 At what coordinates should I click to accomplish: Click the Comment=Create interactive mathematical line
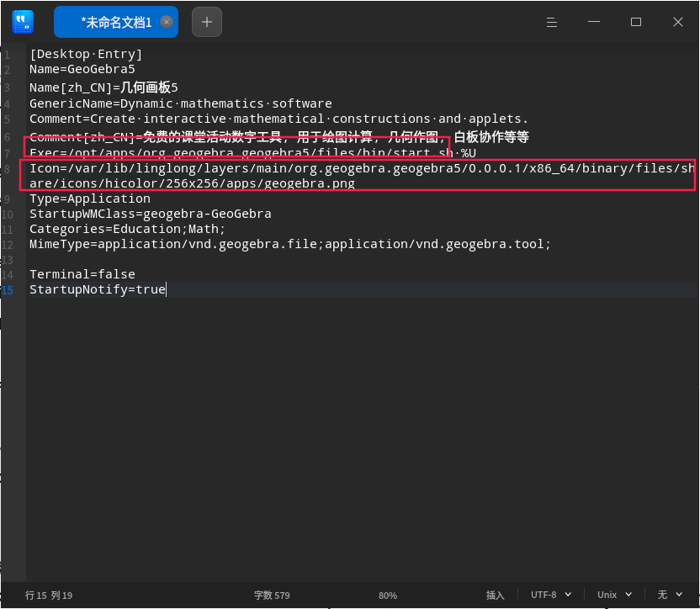(278, 119)
